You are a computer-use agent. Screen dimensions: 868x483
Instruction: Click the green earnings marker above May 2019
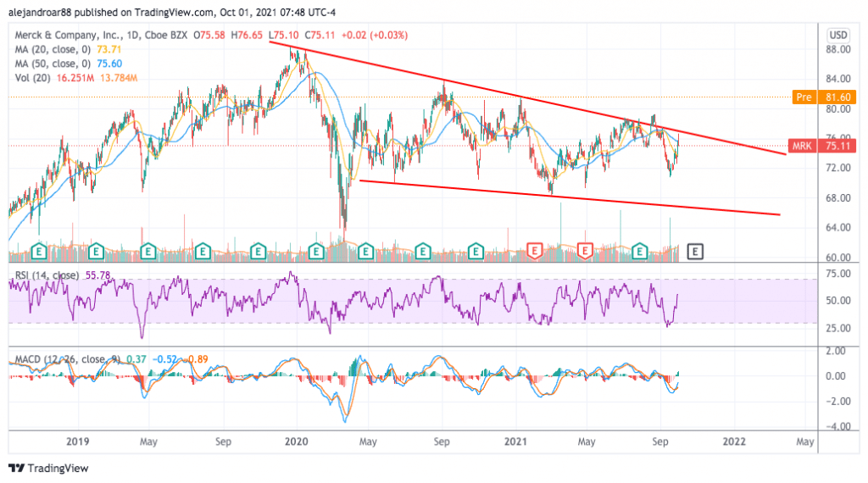[x=148, y=251]
